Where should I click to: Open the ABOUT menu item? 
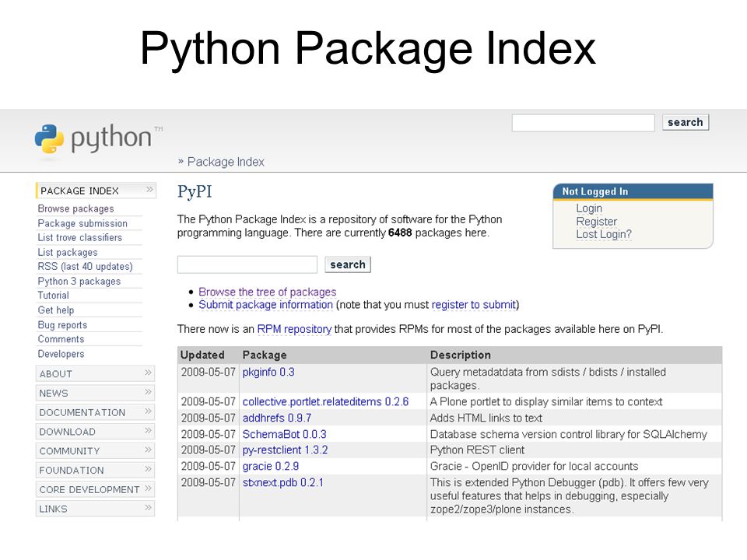(95, 374)
